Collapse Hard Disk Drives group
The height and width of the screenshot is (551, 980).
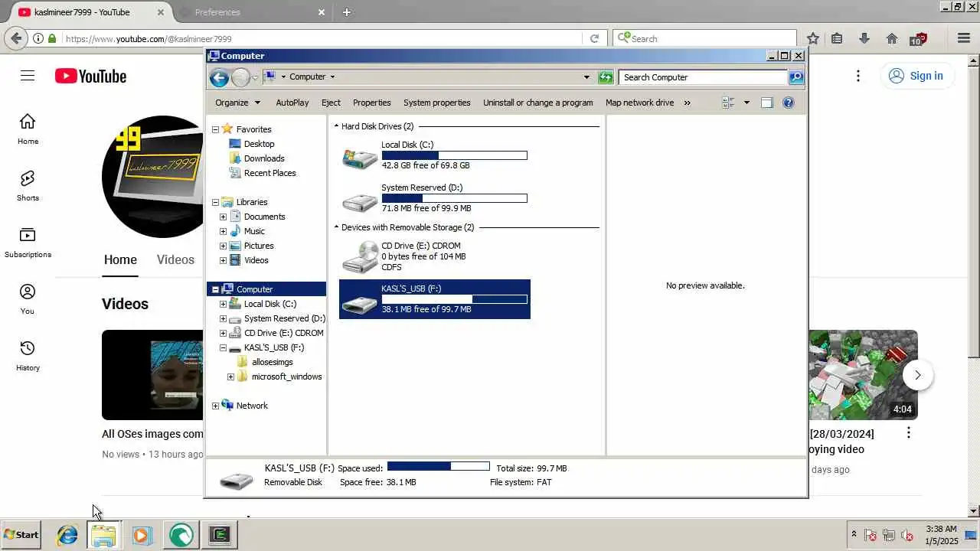[336, 126]
